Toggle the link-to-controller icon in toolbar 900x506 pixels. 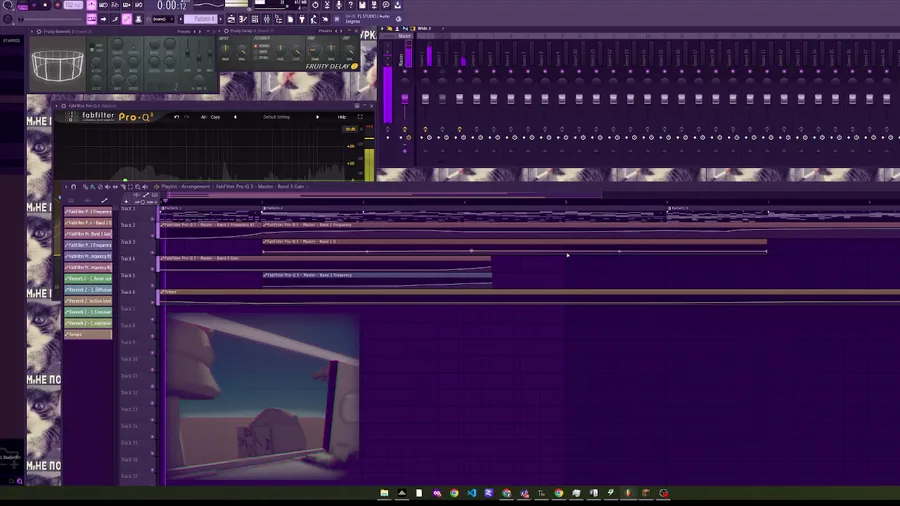[x=126, y=19]
